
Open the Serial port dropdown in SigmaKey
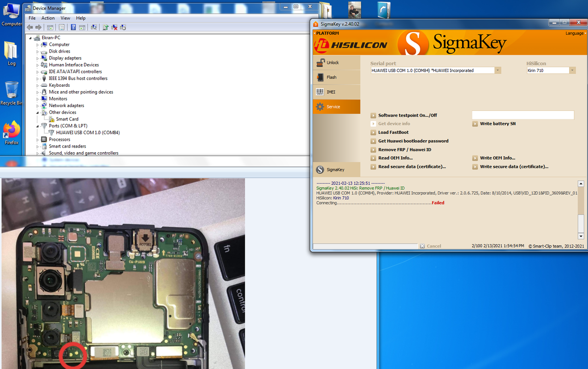click(498, 71)
